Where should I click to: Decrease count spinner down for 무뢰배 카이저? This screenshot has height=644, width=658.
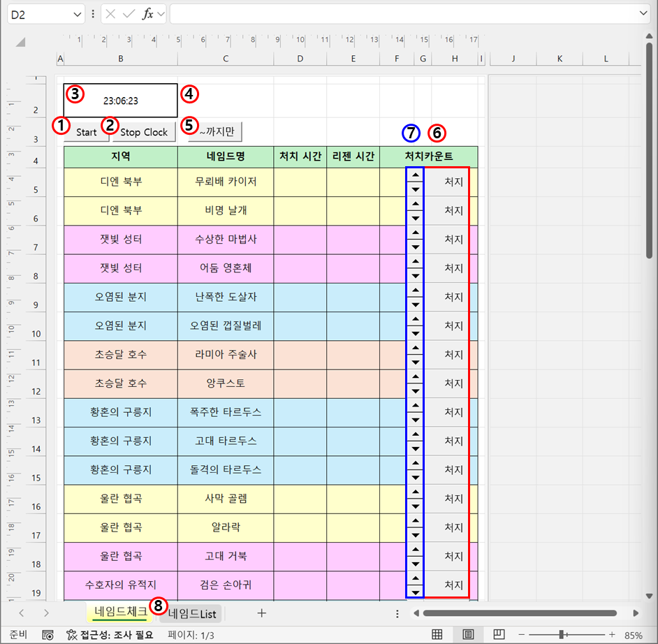click(x=416, y=189)
